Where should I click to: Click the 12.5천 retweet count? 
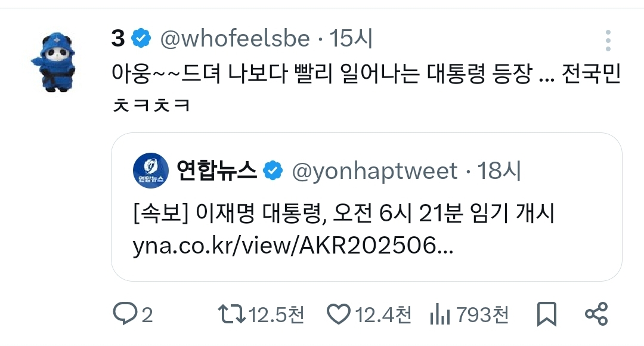(277, 315)
